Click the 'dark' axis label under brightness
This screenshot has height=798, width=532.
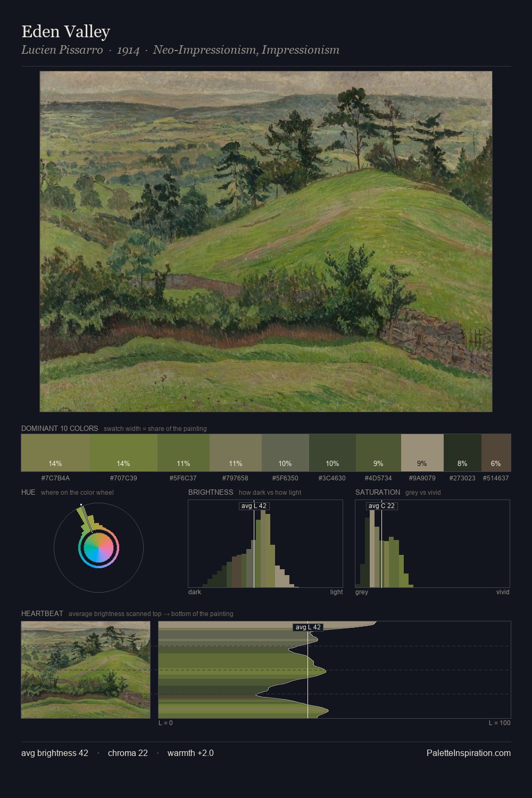(x=195, y=592)
